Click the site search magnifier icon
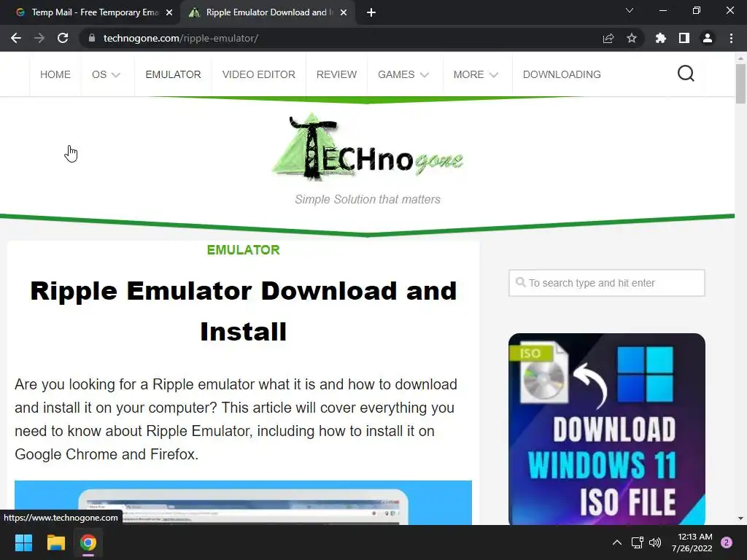 pyautogui.click(x=686, y=74)
